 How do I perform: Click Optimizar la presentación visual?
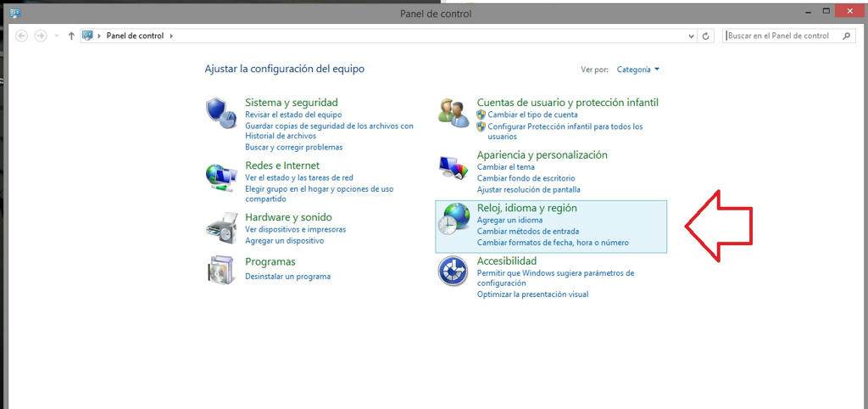532,294
